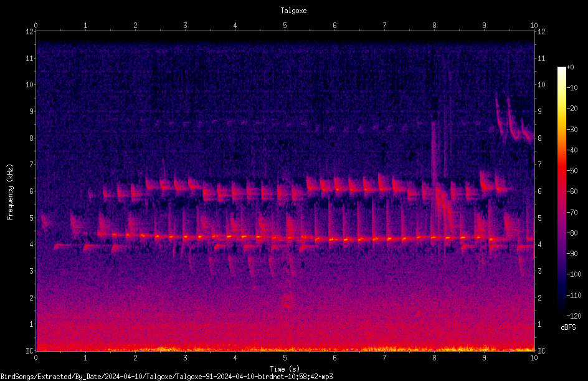Click the +0 label atop color scale
The height and width of the screenshot is (381, 588).
tap(571, 67)
